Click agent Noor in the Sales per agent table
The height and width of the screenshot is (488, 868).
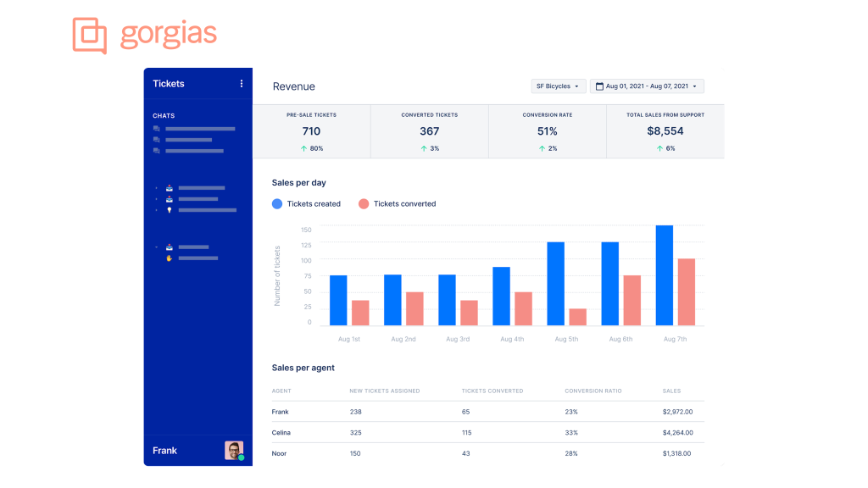[279, 453]
